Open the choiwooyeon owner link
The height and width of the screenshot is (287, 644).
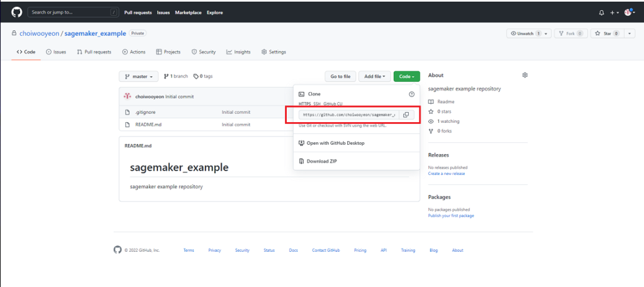click(x=39, y=33)
